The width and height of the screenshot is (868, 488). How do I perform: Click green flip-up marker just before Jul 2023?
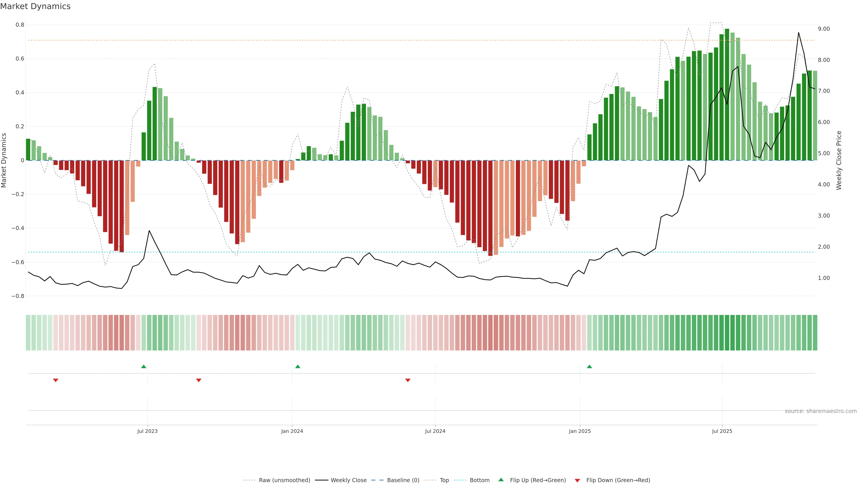pyautogui.click(x=144, y=366)
